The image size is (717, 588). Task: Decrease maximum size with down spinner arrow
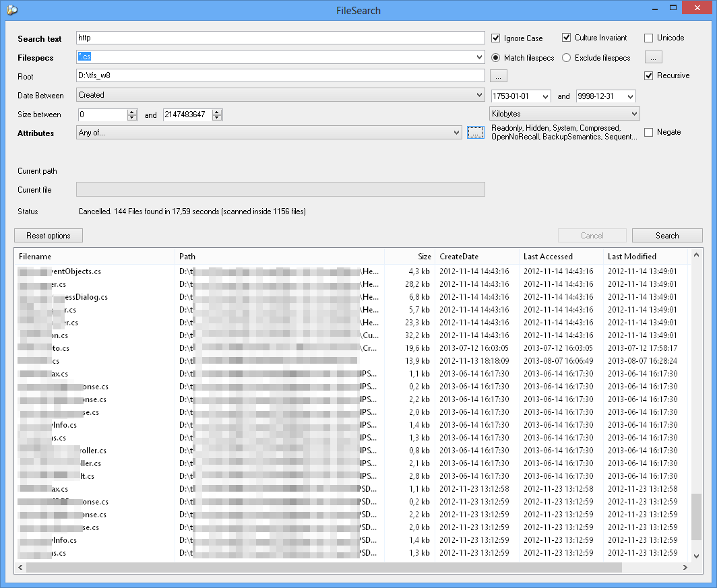point(217,117)
